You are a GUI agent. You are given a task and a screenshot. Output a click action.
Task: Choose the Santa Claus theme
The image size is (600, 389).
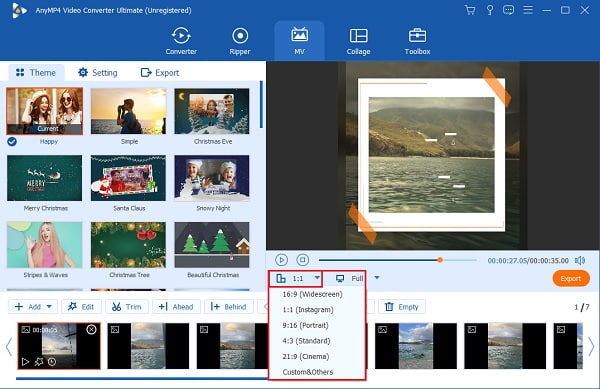click(x=129, y=178)
